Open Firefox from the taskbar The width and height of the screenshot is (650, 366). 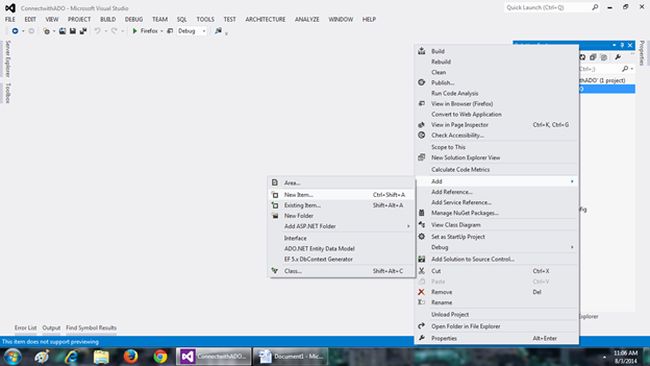click(x=131, y=356)
